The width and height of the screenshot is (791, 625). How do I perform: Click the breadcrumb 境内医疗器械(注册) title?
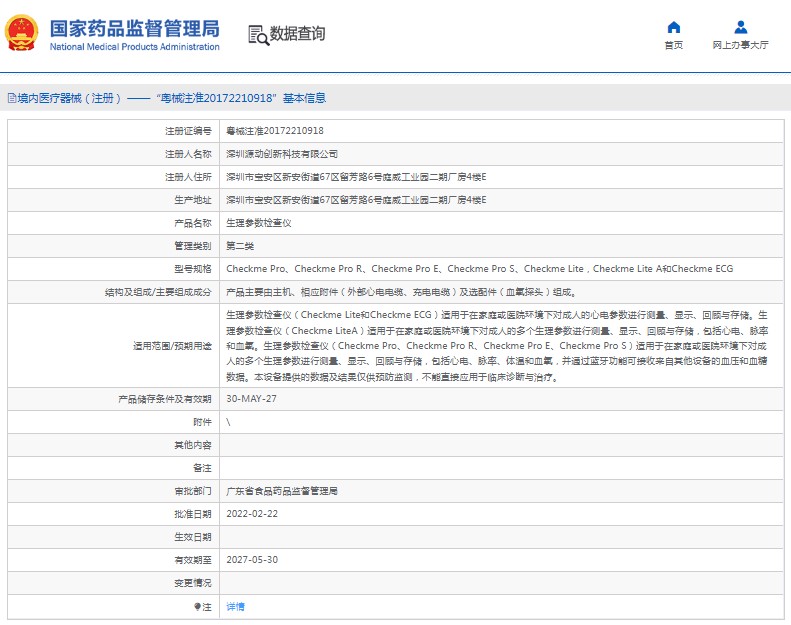[x=69, y=98]
